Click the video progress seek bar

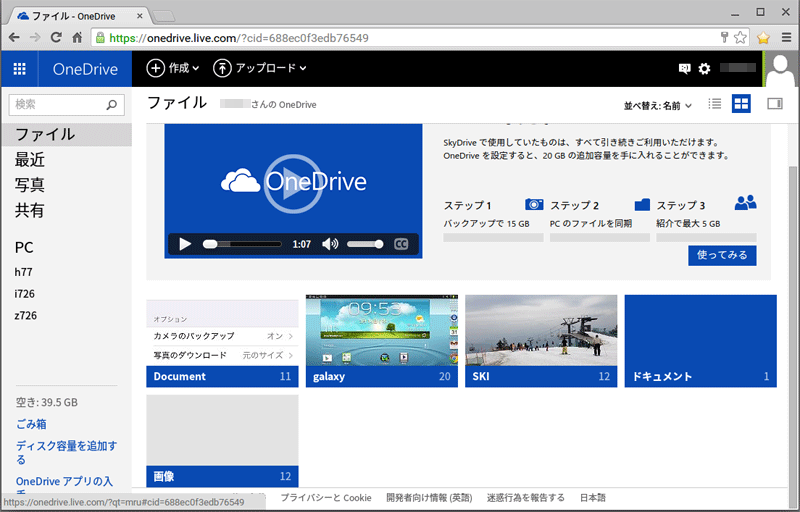(x=242, y=244)
